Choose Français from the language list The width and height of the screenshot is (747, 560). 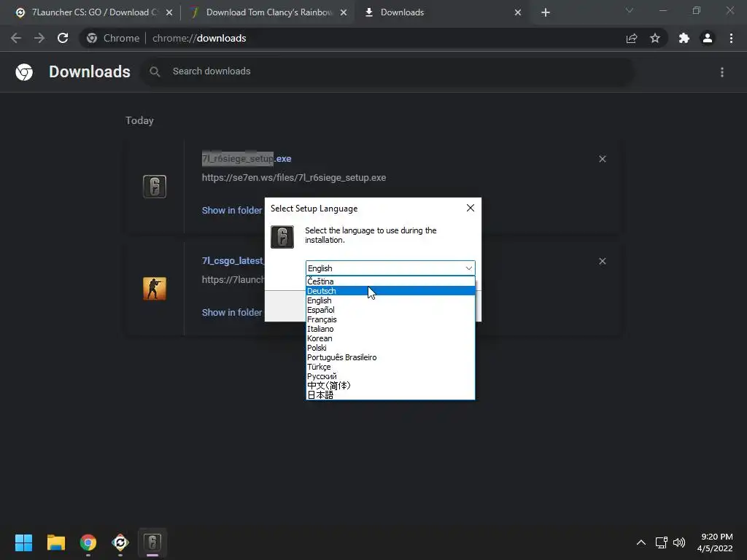[x=390, y=319]
